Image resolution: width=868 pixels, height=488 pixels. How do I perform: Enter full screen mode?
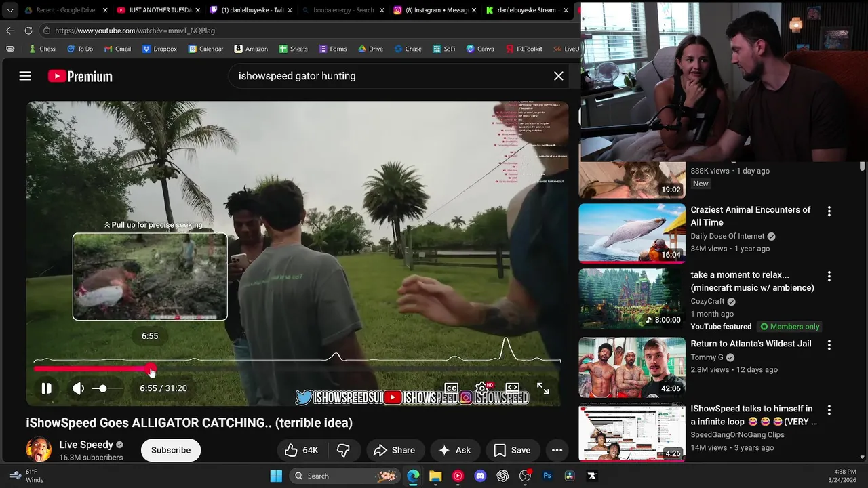click(543, 388)
